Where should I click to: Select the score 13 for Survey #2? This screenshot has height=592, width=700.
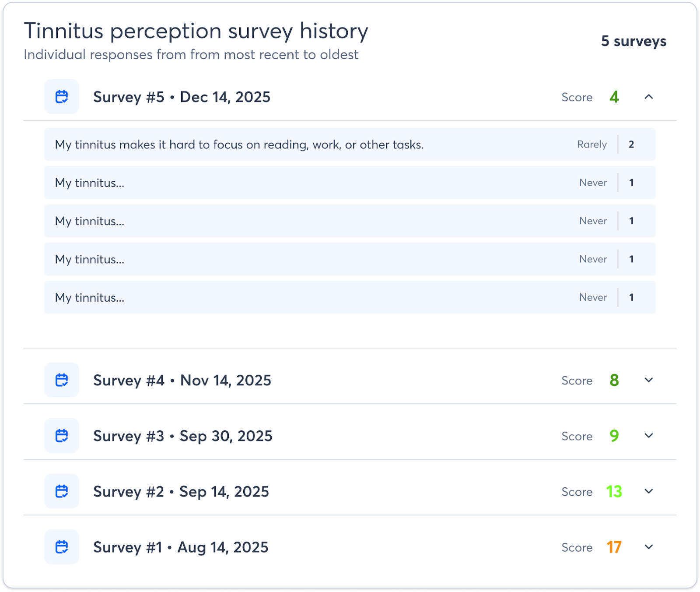[x=615, y=491]
